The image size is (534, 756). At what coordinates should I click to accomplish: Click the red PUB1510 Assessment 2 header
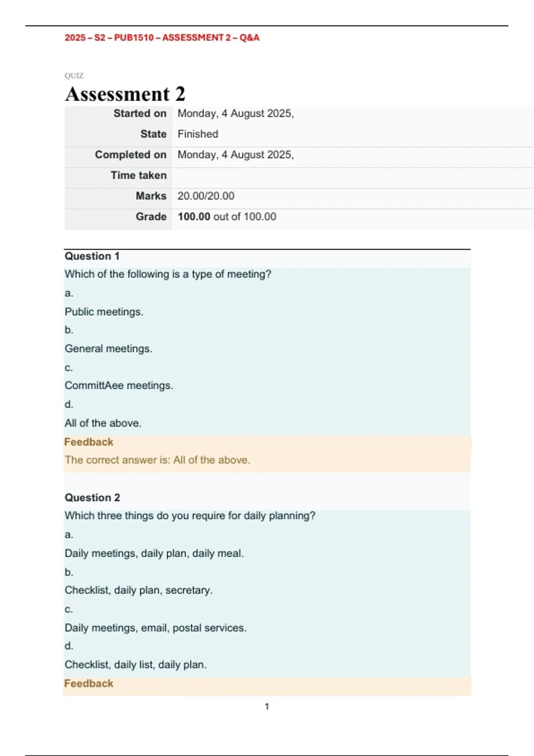click(162, 38)
